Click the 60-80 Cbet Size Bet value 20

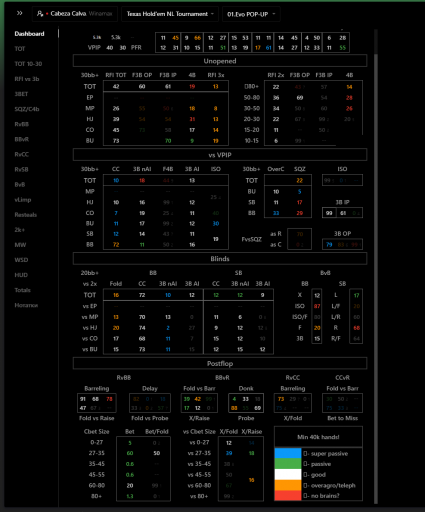tap(130, 486)
